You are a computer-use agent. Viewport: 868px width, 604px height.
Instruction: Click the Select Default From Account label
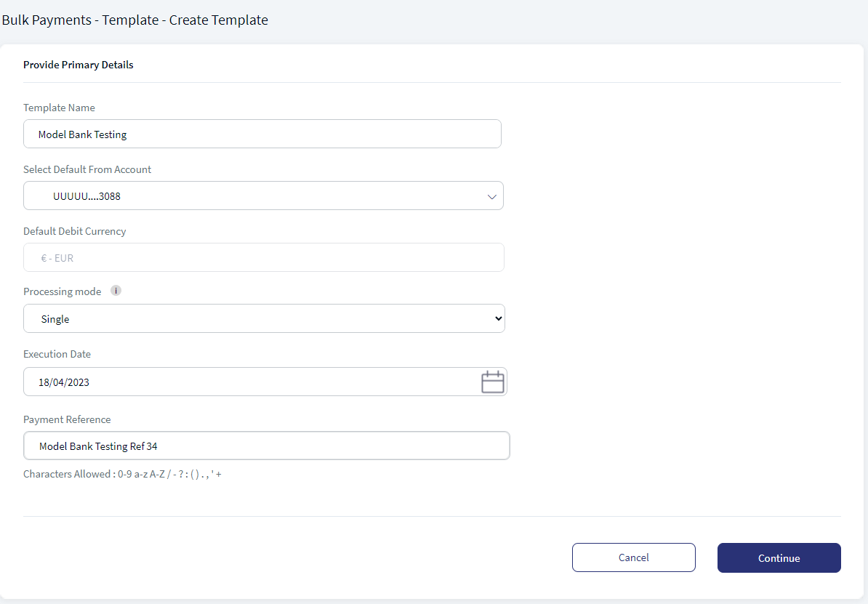point(87,169)
